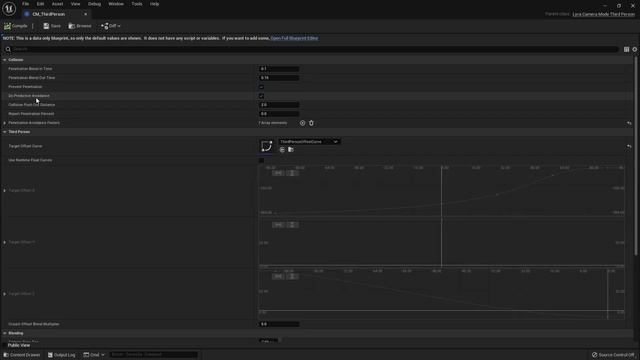The height and width of the screenshot is (360, 640).
Task: Select the CM_ThirdPerson tab
Action: [49, 14]
